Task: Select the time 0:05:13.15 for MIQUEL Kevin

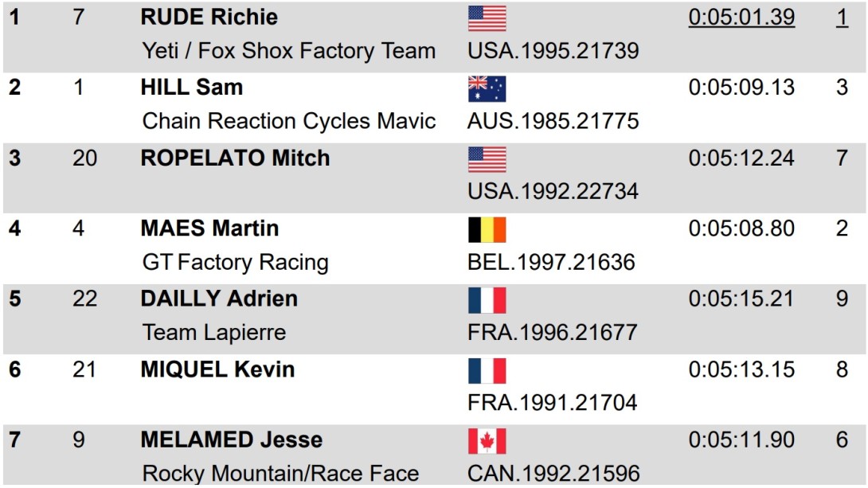Action: pyautogui.click(x=742, y=369)
